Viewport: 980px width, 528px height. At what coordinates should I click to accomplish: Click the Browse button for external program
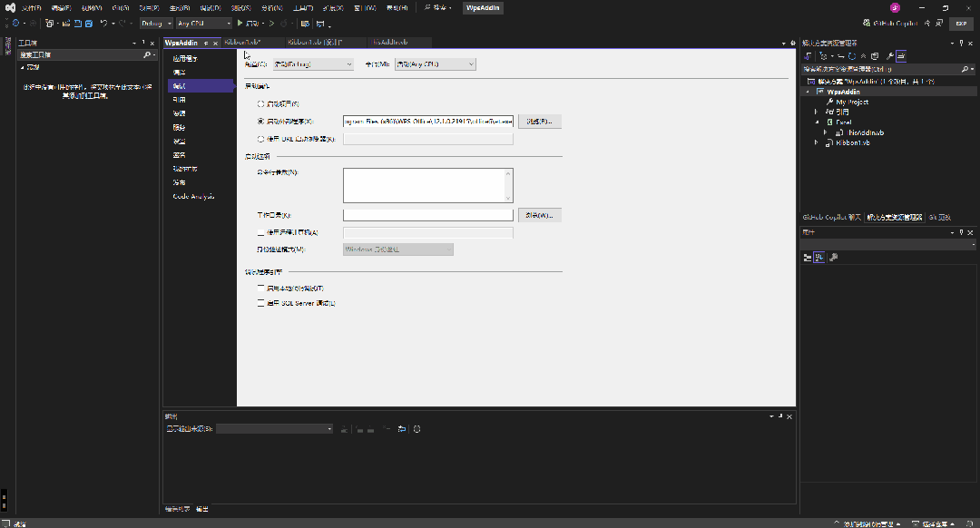tap(539, 122)
